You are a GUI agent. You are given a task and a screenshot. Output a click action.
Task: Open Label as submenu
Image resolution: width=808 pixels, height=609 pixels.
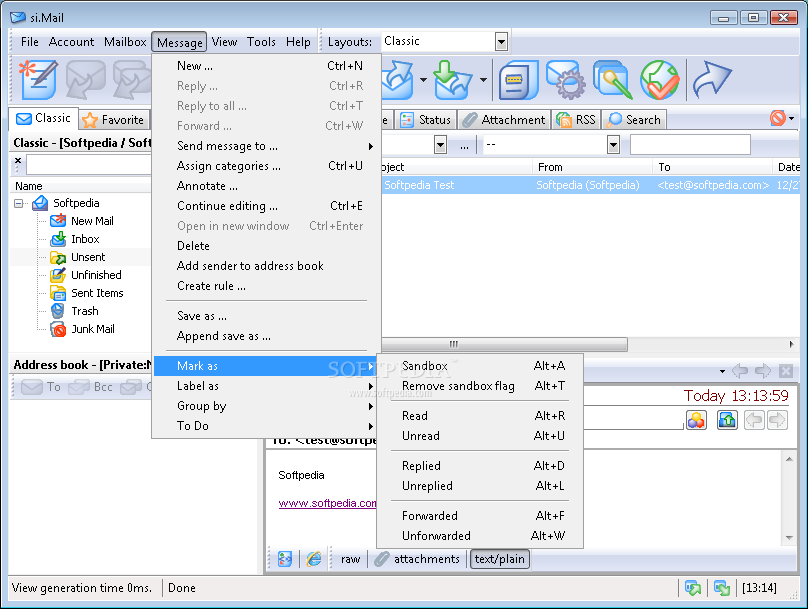[266, 386]
